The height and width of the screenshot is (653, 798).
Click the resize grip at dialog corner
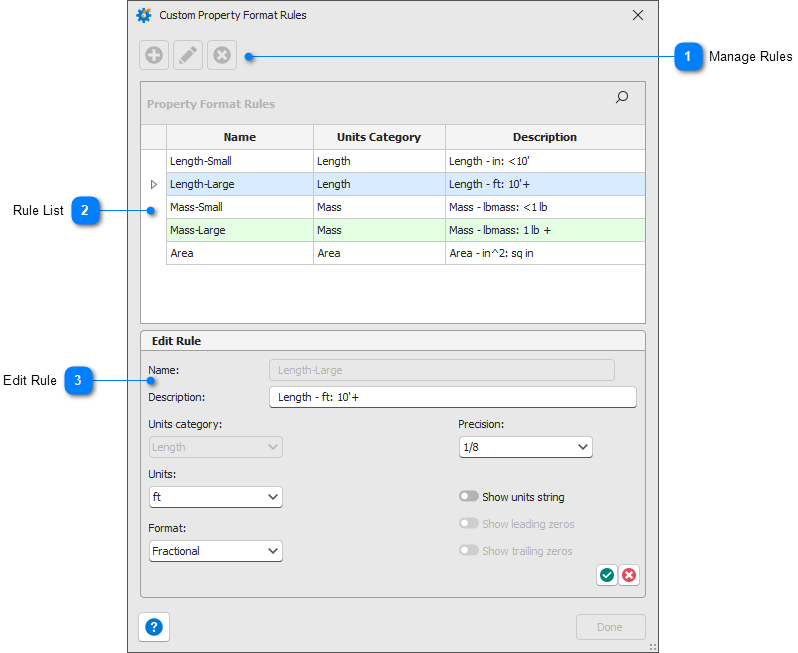pyautogui.click(x=652, y=647)
